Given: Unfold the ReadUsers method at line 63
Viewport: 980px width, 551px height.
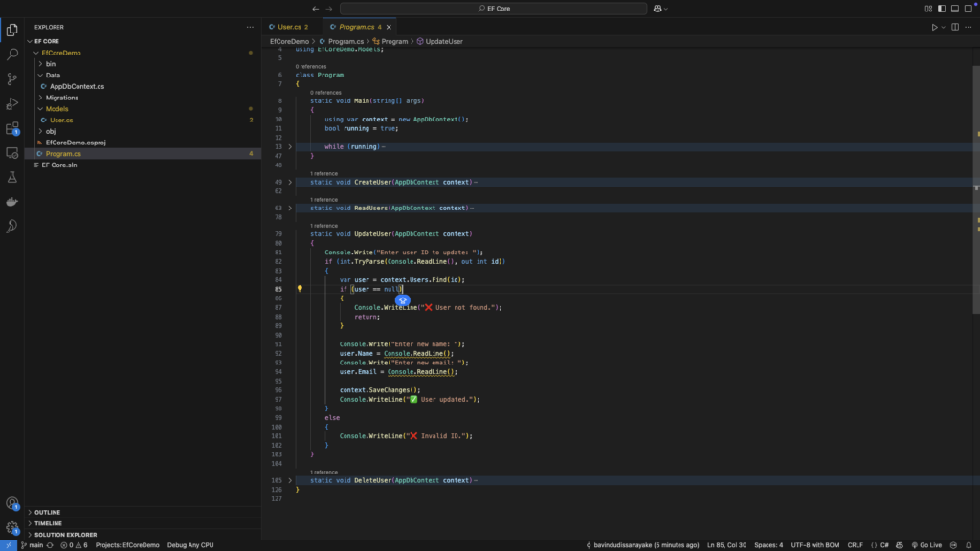Looking at the screenshot, I should (x=290, y=208).
